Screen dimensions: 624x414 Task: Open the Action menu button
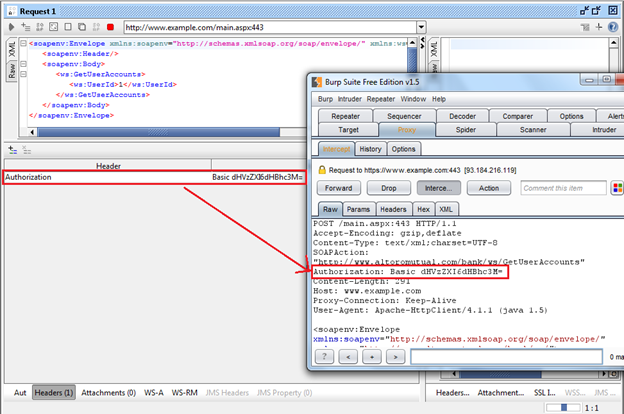click(x=489, y=188)
